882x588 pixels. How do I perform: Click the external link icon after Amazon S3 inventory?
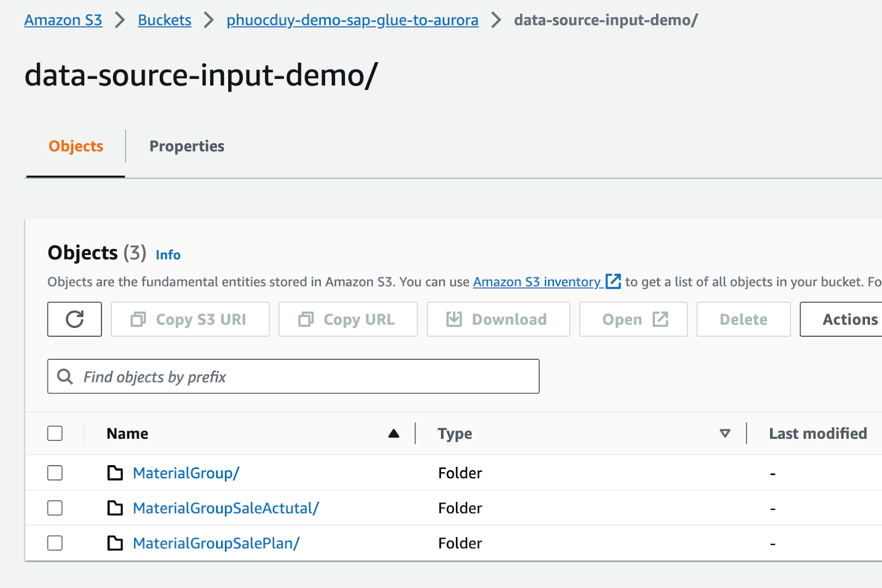pyautogui.click(x=613, y=281)
